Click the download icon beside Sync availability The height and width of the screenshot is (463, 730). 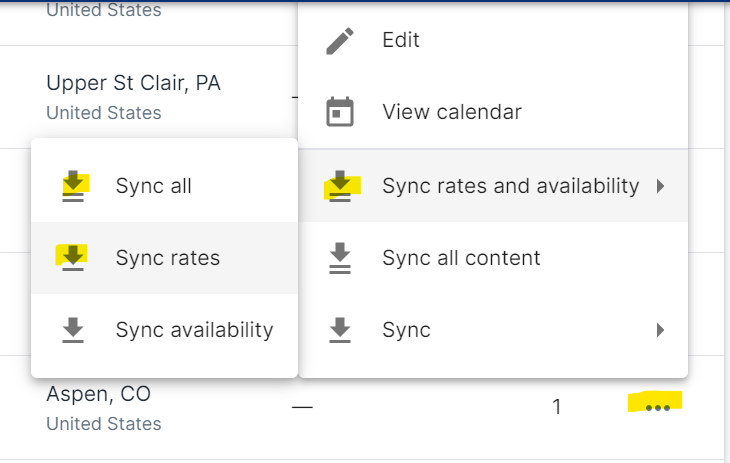coord(73,330)
